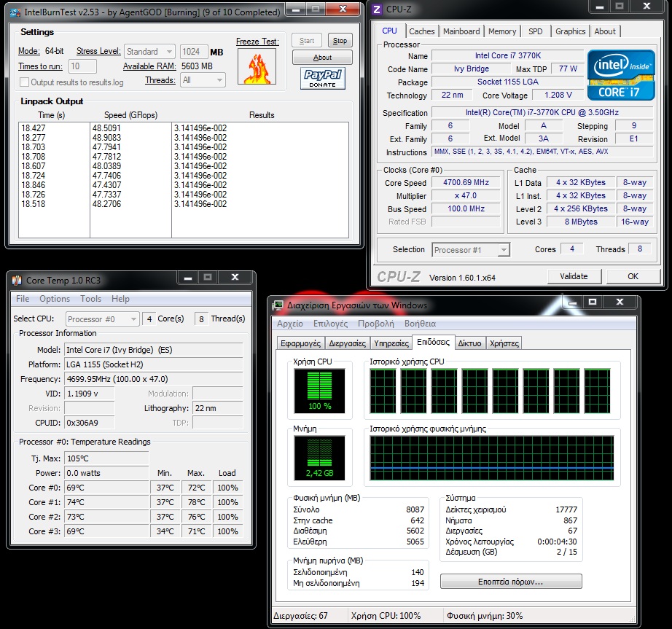Open the Options menu in Core Temp
This screenshot has height=629, width=672.
pos(55,299)
